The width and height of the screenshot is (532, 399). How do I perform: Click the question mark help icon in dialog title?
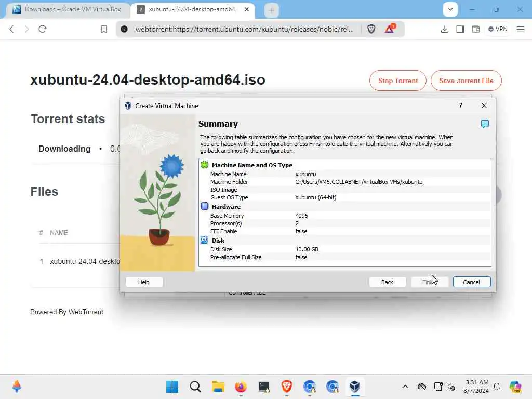click(x=461, y=105)
